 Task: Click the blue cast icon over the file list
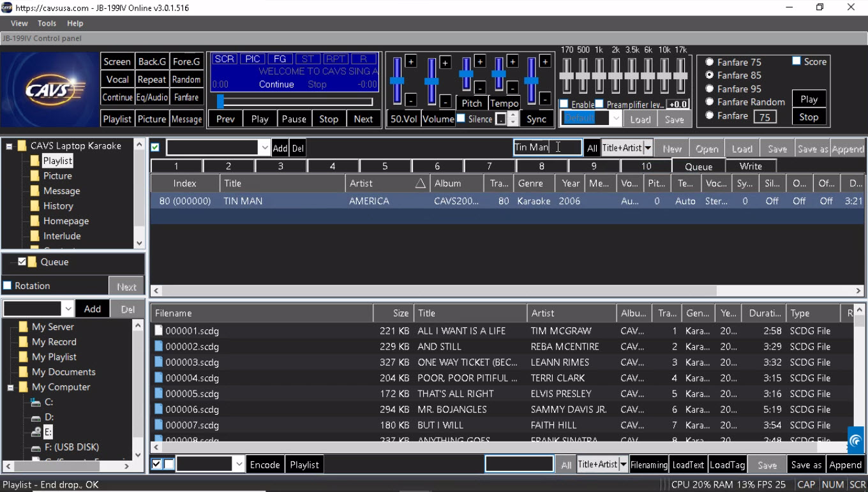855,440
